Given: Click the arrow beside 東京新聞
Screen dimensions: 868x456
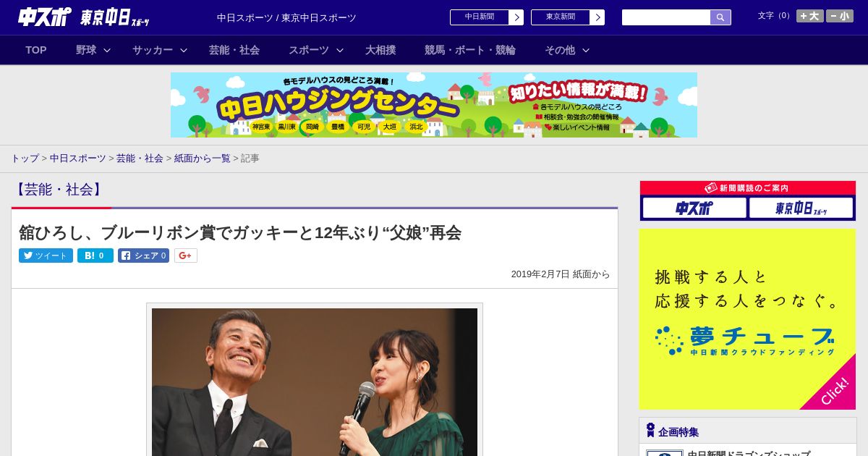Looking at the screenshot, I should [x=597, y=17].
